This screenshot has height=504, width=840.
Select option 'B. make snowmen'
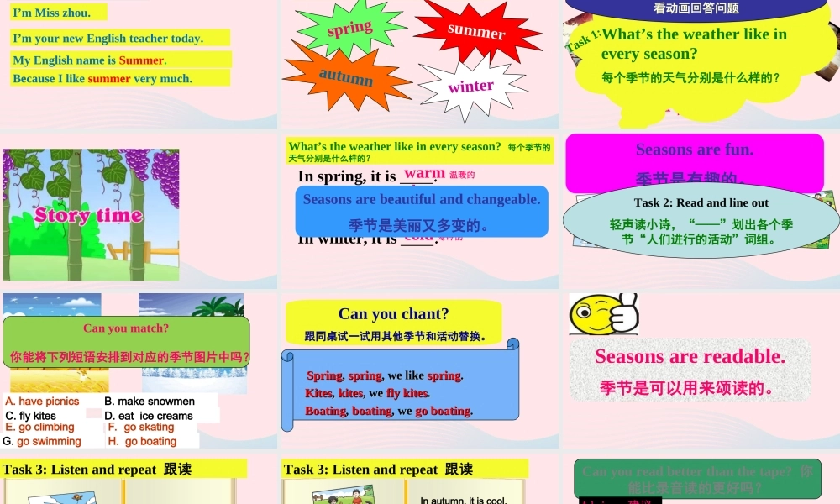tap(150, 402)
